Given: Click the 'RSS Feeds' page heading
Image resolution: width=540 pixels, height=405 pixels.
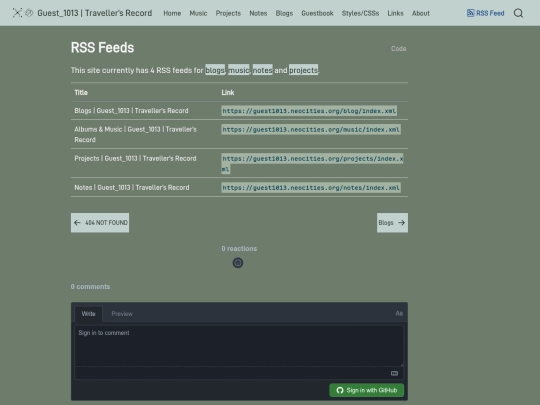Looking at the screenshot, I should pos(102,48).
